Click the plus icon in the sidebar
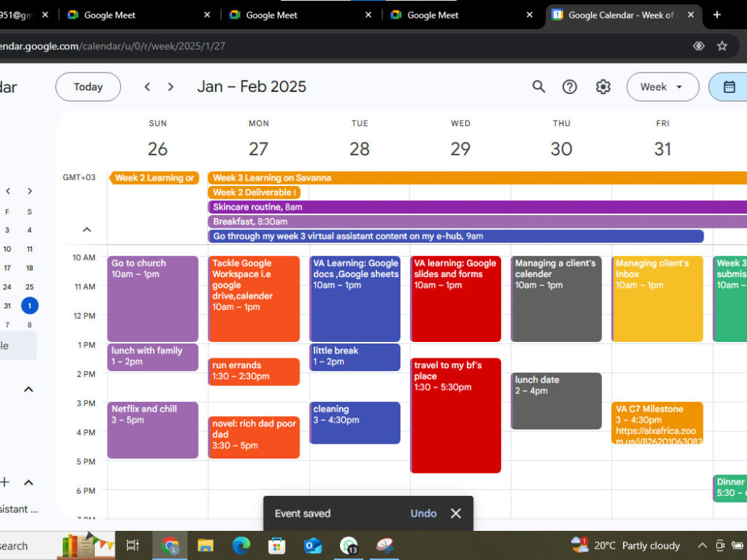Viewport: 747px width, 560px height. 4,482
